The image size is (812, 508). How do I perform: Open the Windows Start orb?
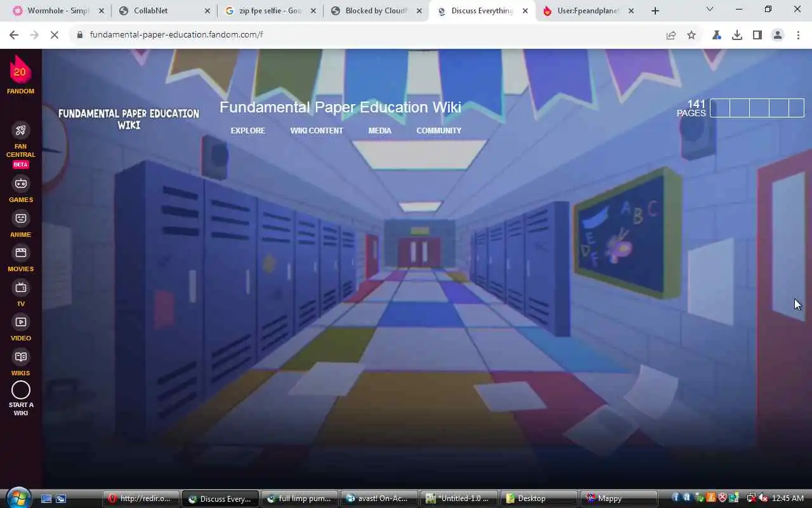[x=18, y=498]
